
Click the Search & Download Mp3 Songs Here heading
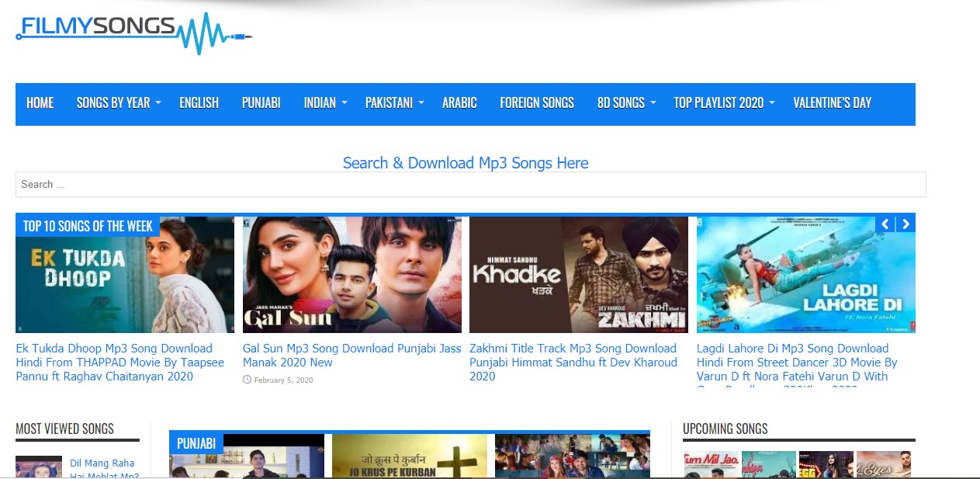pos(466,163)
